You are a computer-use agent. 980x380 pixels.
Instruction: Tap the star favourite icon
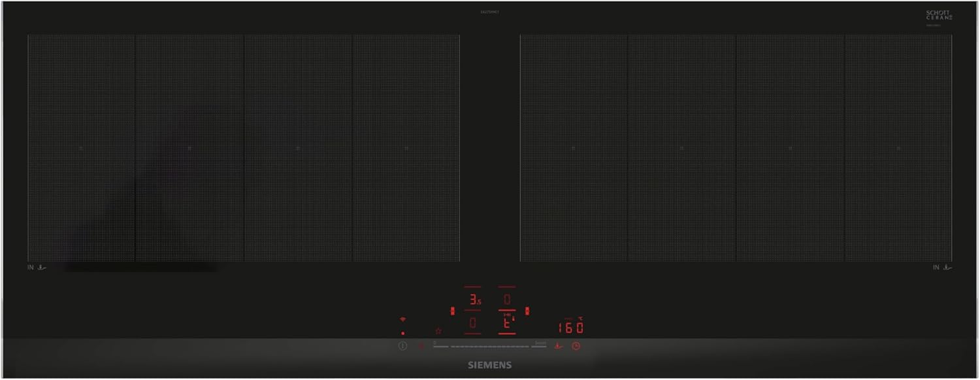coord(438,330)
